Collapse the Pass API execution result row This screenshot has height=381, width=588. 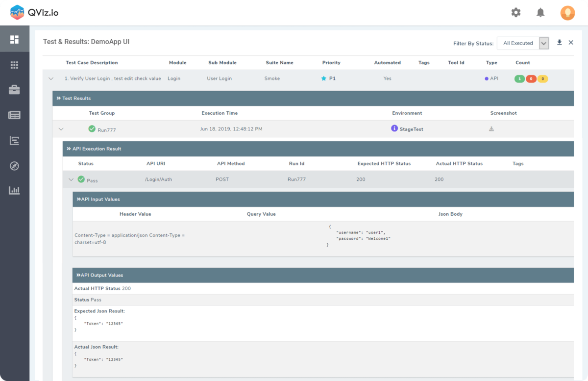coord(71,179)
